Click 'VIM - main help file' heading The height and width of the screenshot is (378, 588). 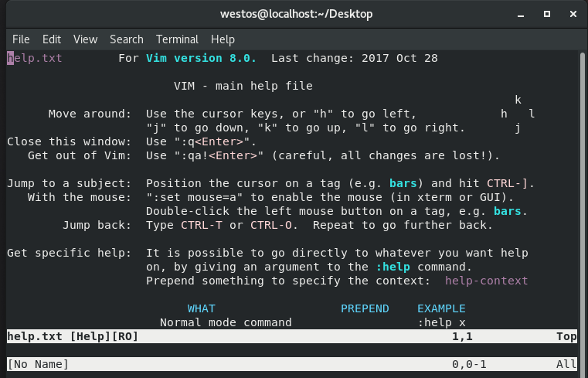point(243,86)
